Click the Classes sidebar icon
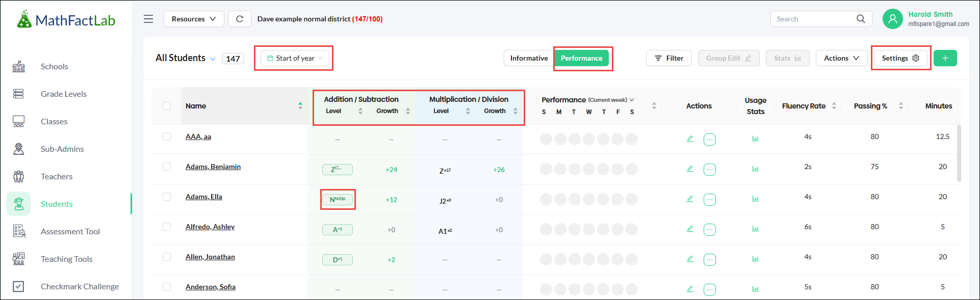 click(19, 121)
